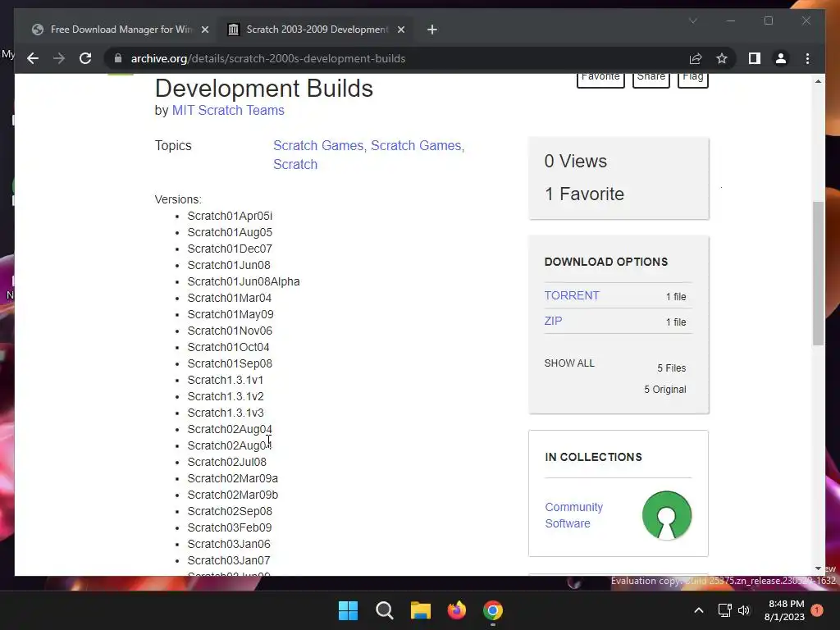Open the Chrome side panel icon
Image resolution: width=840 pixels, height=630 pixels.
[x=755, y=58]
